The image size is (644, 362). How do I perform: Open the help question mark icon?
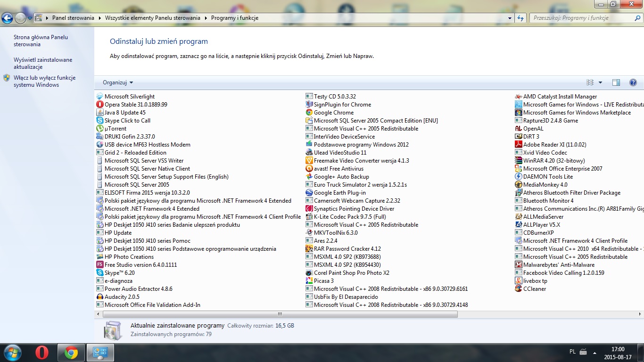(633, 82)
